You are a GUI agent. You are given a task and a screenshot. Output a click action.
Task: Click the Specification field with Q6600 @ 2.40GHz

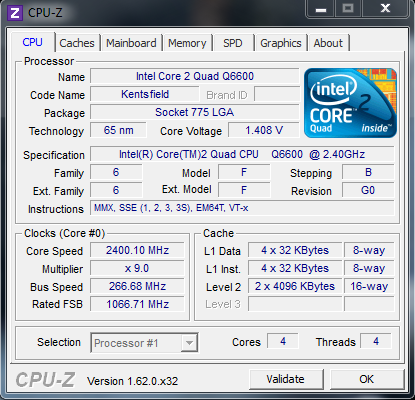(242, 154)
